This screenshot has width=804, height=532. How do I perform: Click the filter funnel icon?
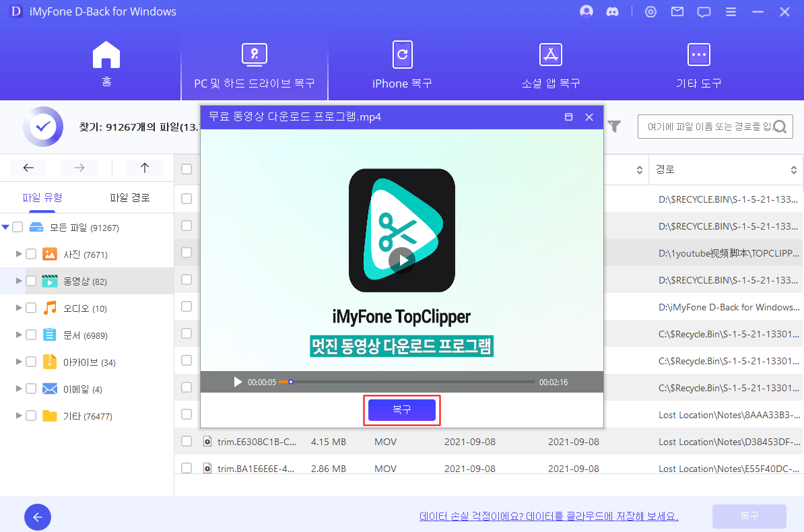coord(614,126)
